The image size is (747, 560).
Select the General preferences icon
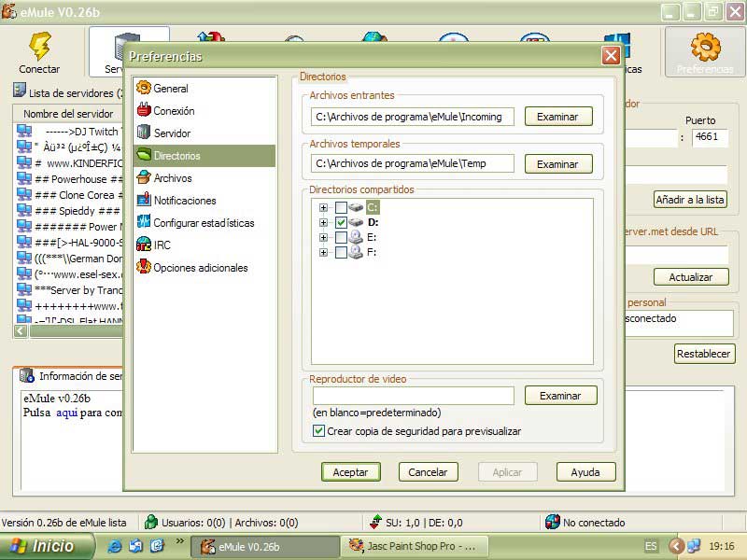pos(144,88)
